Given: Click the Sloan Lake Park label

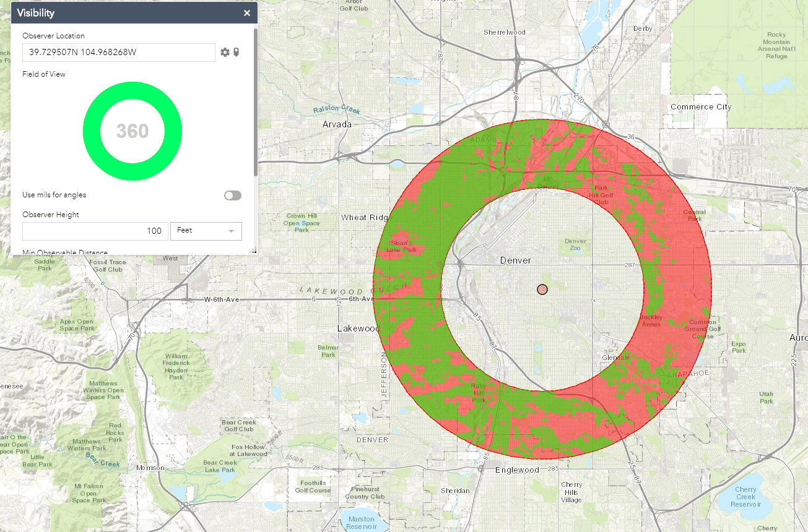Looking at the screenshot, I should (x=400, y=246).
